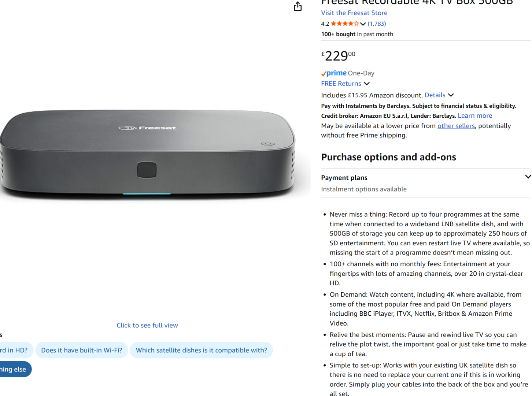Image resolution: width=532 pixels, height=396 pixels.
Task: Expand the FREE Returns dropdown
Action: coord(367,84)
